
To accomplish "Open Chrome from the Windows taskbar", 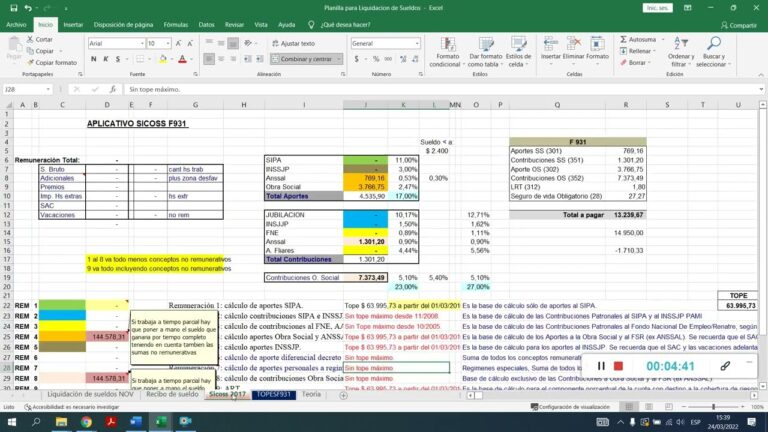I will [86, 422].
